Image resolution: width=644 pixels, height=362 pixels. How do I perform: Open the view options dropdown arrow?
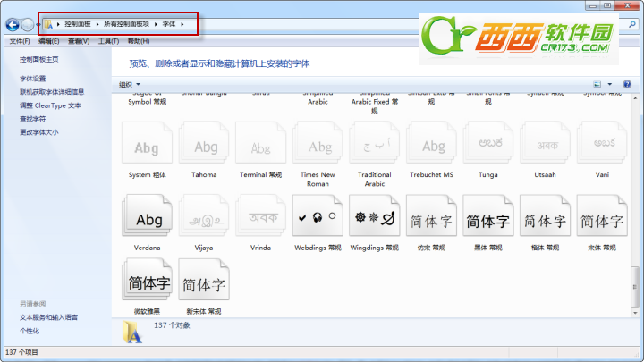(609, 84)
